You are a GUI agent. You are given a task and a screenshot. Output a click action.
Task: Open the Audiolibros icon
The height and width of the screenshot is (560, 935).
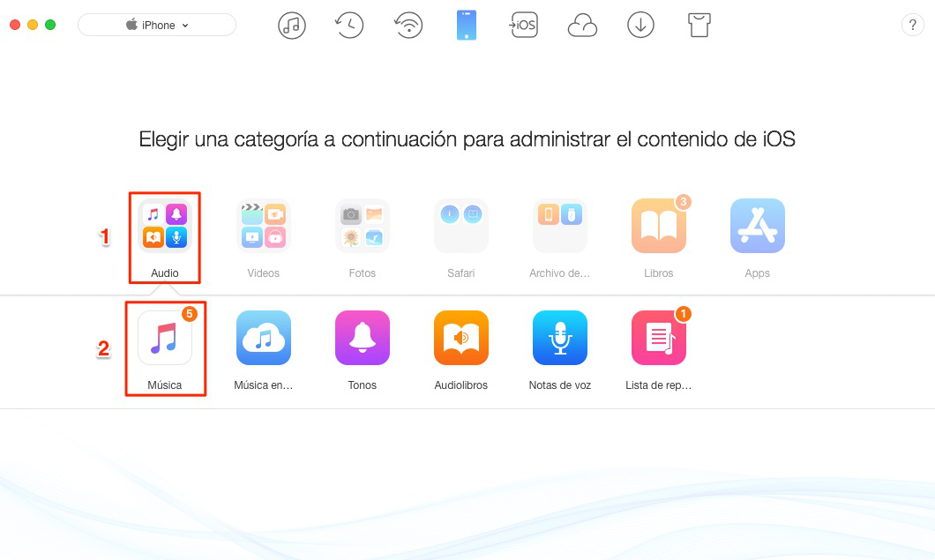pyautogui.click(x=461, y=338)
